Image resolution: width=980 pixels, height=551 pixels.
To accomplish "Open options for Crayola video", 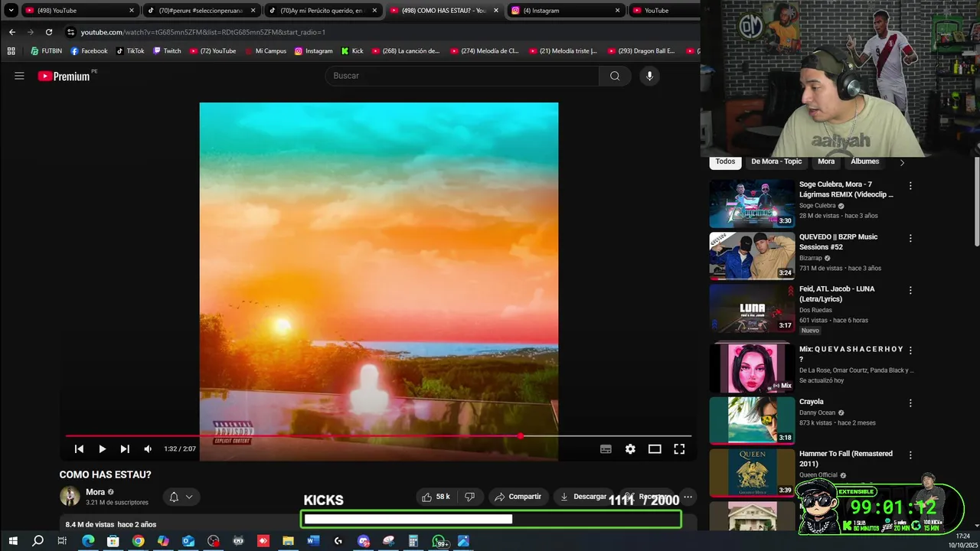I will tap(910, 403).
